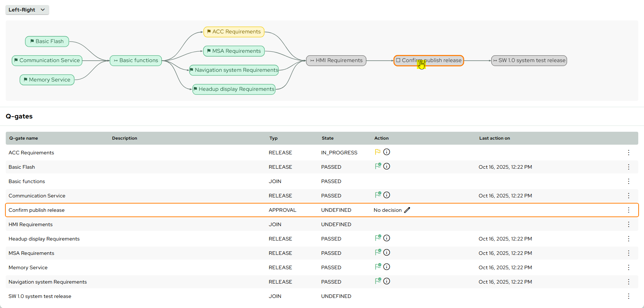
Task: Open info icon for Navigation system Requirements row
Action: (x=387, y=281)
